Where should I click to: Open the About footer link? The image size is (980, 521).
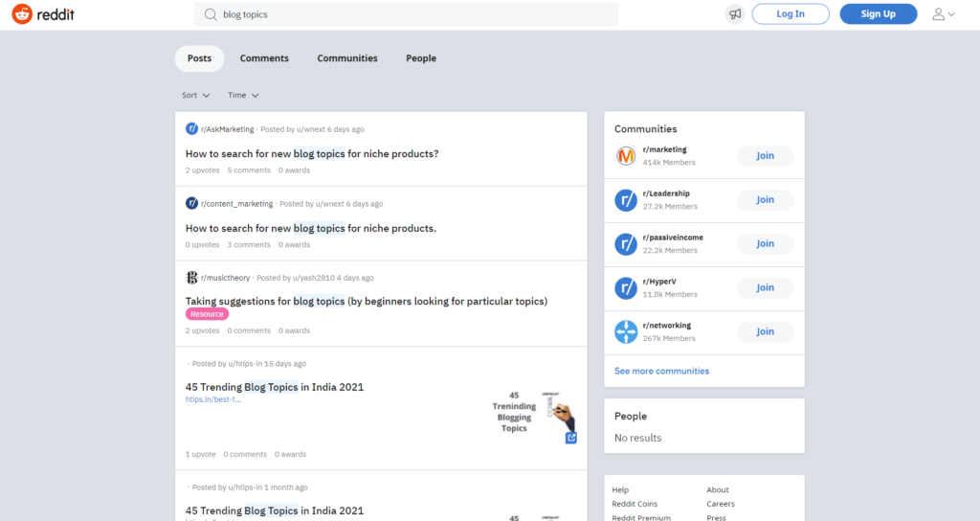[718, 489]
